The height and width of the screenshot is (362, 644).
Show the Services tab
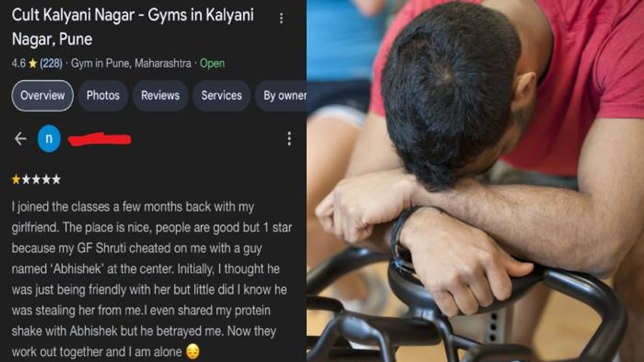[221, 96]
